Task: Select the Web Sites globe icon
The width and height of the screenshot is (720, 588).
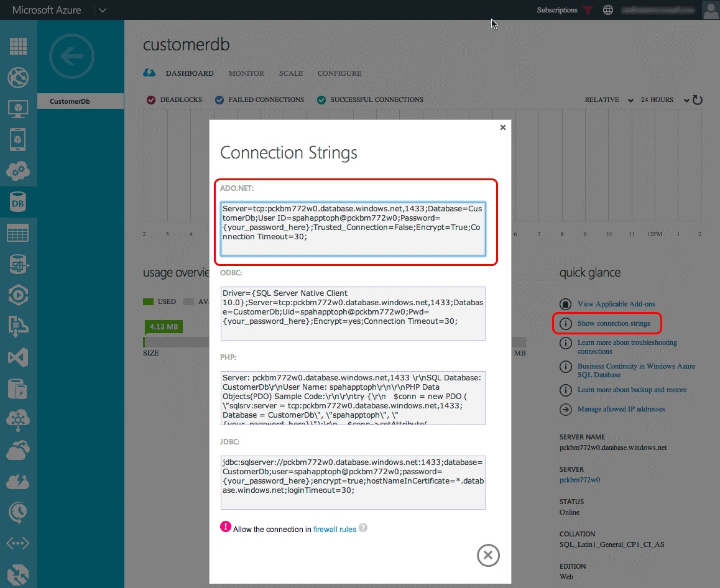Action: [18, 78]
